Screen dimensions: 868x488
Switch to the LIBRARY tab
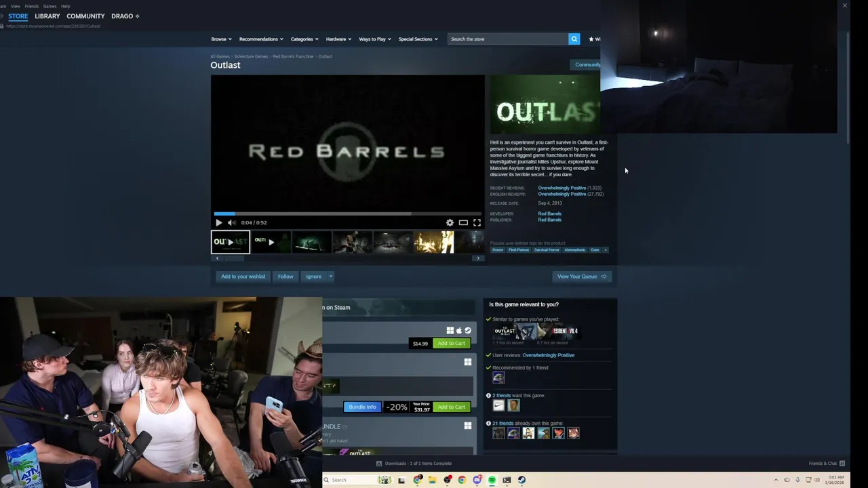point(47,16)
